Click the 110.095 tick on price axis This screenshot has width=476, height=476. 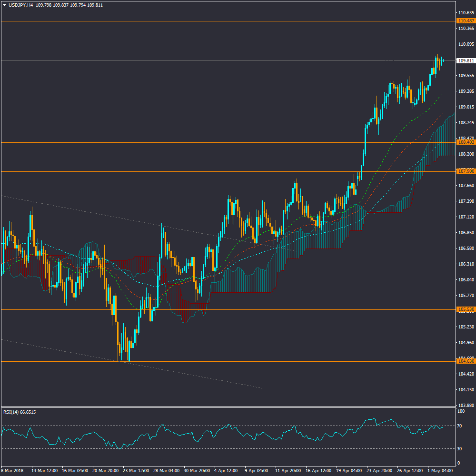point(465,44)
